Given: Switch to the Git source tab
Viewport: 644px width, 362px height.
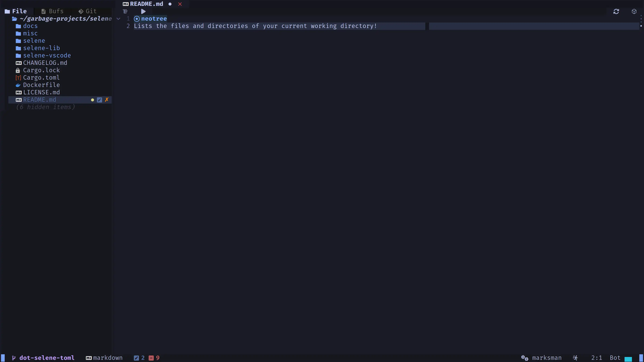Looking at the screenshot, I should (88, 11).
